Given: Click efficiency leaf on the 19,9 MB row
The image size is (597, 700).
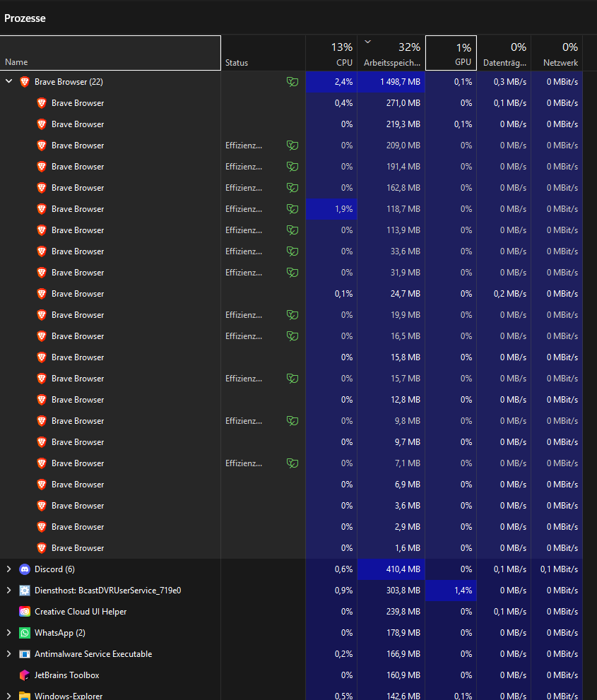Looking at the screenshot, I should tap(292, 315).
